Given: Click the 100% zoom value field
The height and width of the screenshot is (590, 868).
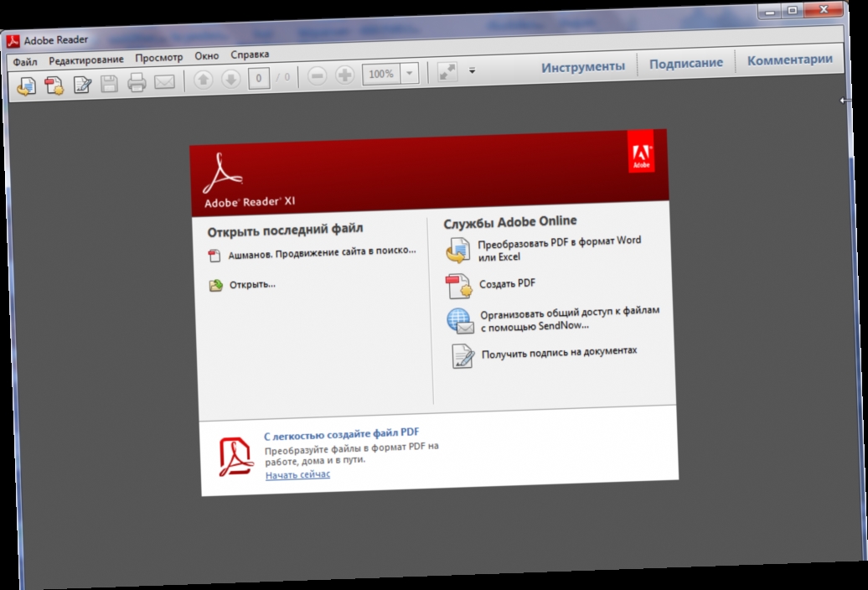Looking at the screenshot, I should pos(381,74).
